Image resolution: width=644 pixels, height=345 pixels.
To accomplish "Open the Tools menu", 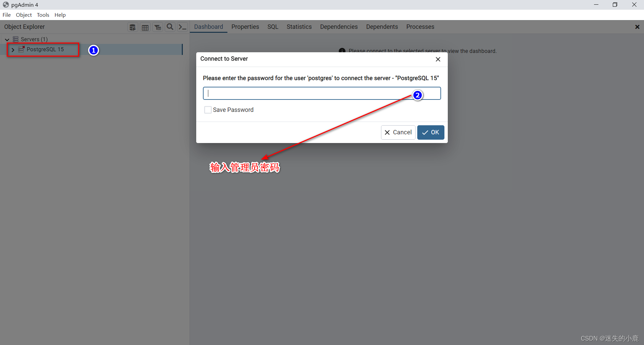I will [x=43, y=15].
